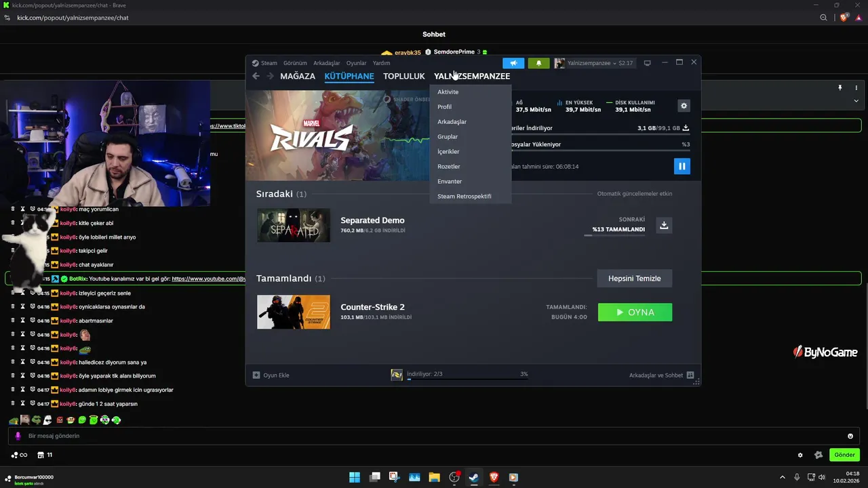Click Steam icon in taskbar
The image size is (868, 488).
coord(473,477)
